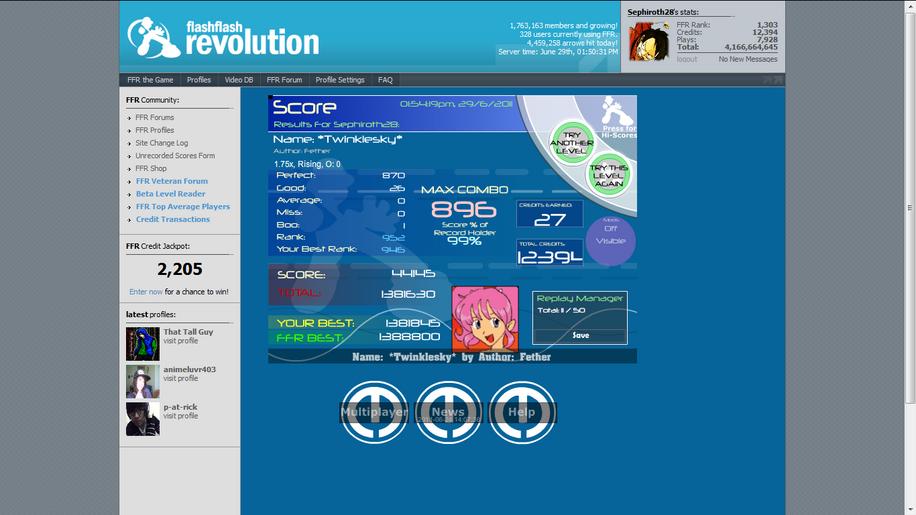
Task: Click the p-at-rick name link
Action: 180,407
